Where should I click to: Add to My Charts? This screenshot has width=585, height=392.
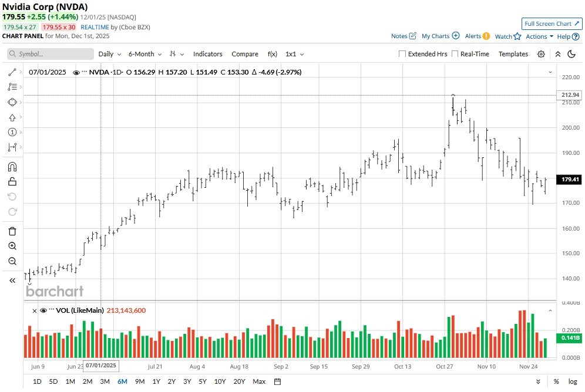click(x=441, y=36)
